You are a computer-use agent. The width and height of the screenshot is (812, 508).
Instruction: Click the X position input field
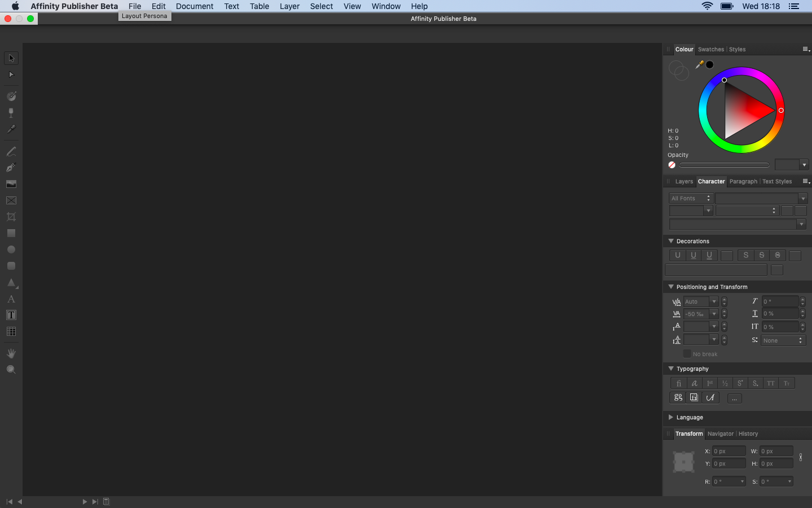coord(729,451)
